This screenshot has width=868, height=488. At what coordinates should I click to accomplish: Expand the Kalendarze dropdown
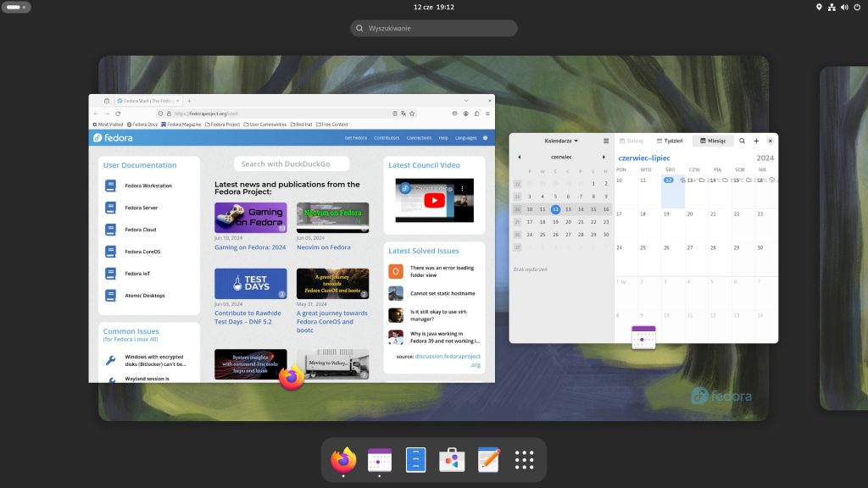click(561, 141)
